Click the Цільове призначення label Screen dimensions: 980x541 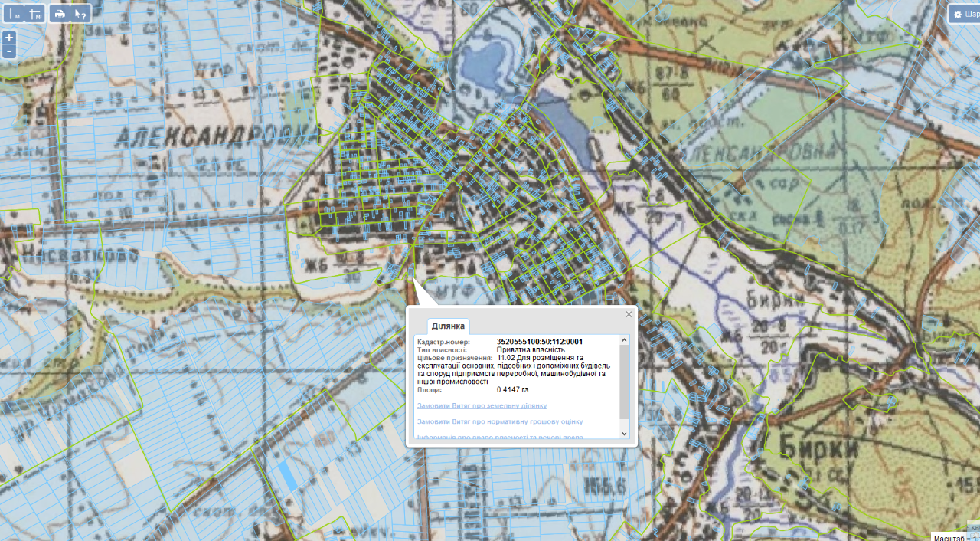(455, 358)
